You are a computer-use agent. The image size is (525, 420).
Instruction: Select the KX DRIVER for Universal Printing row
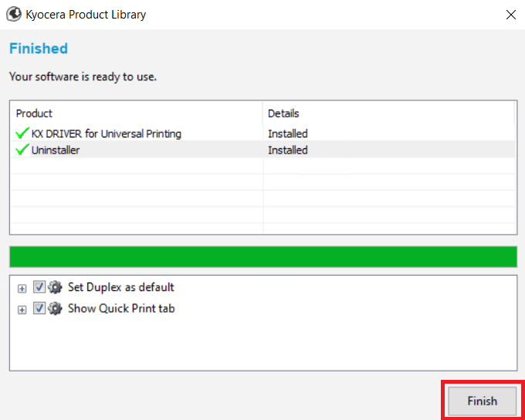tap(262, 134)
